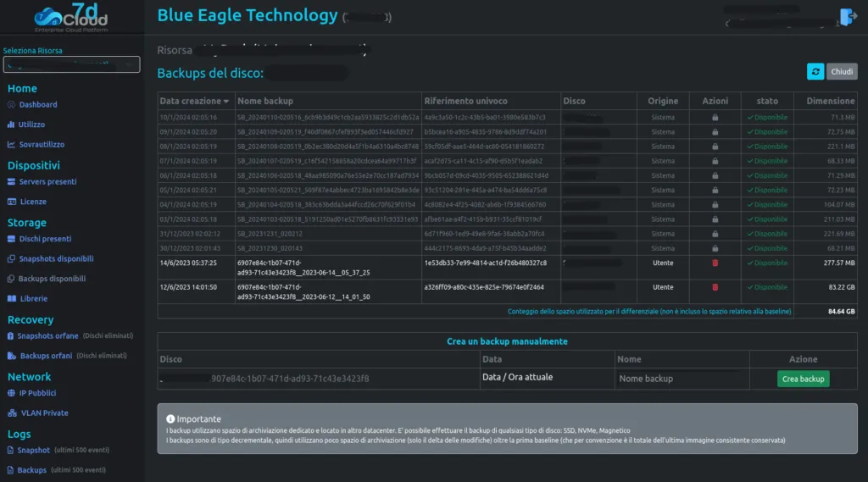This screenshot has width=868, height=482.
Task: Click the Blue Eagle Technology title
Action: [x=247, y=15]
